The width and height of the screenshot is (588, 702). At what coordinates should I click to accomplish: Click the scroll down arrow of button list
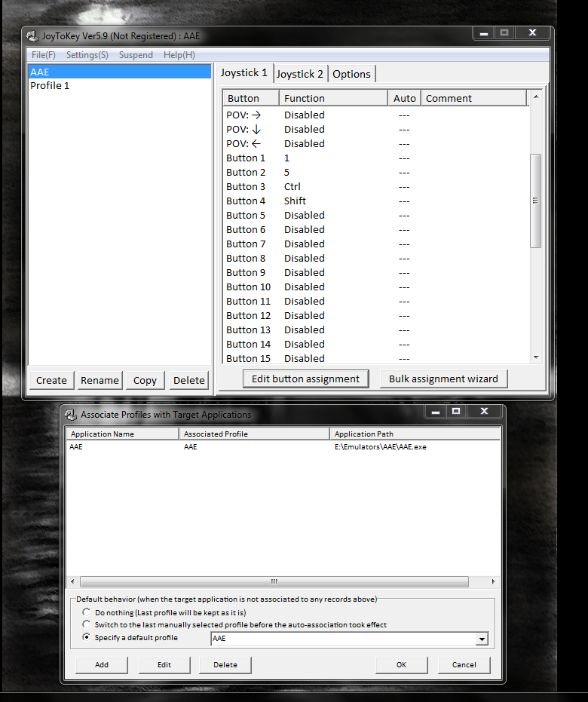(x=536, y=357)
